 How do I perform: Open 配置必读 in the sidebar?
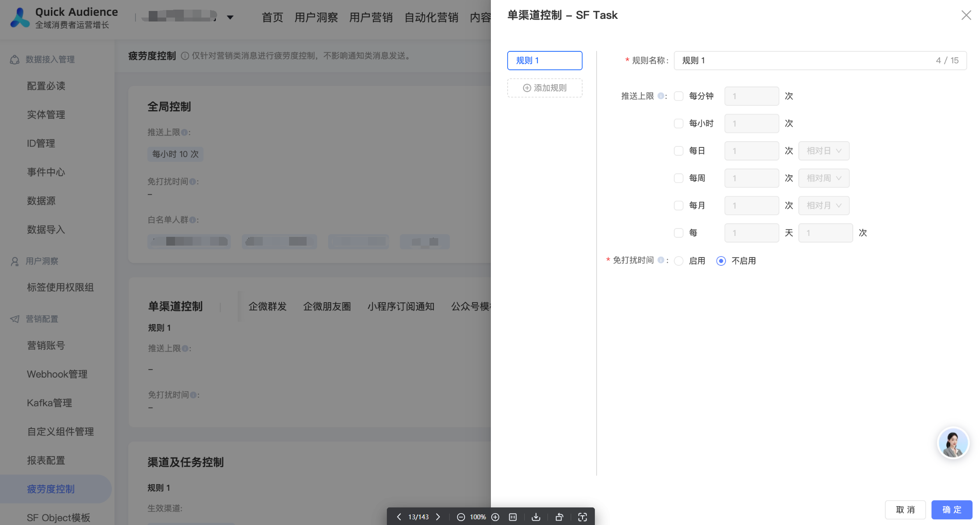pos(46,86)
